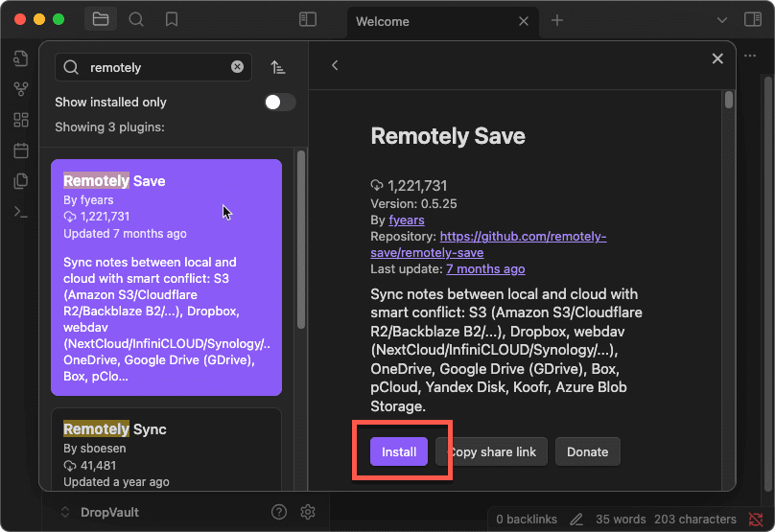Open the fyears author link
775x532 pixels.
pyautogui.click(x=406, y=220)
